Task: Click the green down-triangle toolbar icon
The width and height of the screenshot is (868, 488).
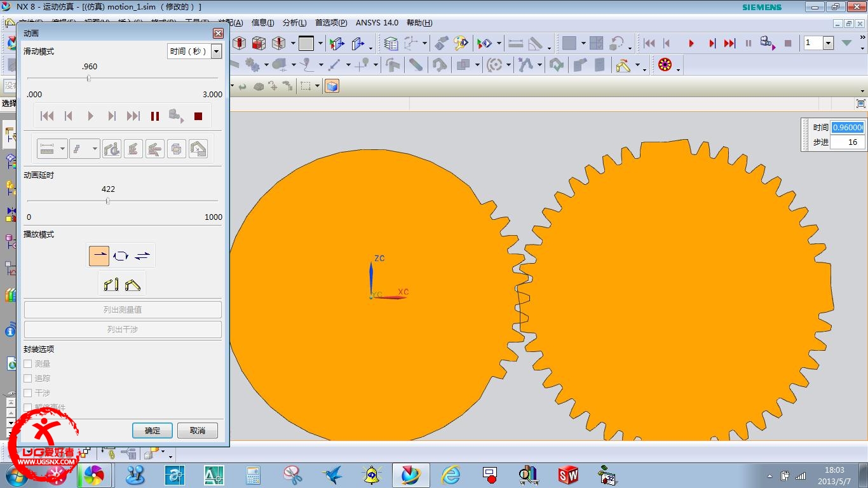Action: (x=846, y=43)
